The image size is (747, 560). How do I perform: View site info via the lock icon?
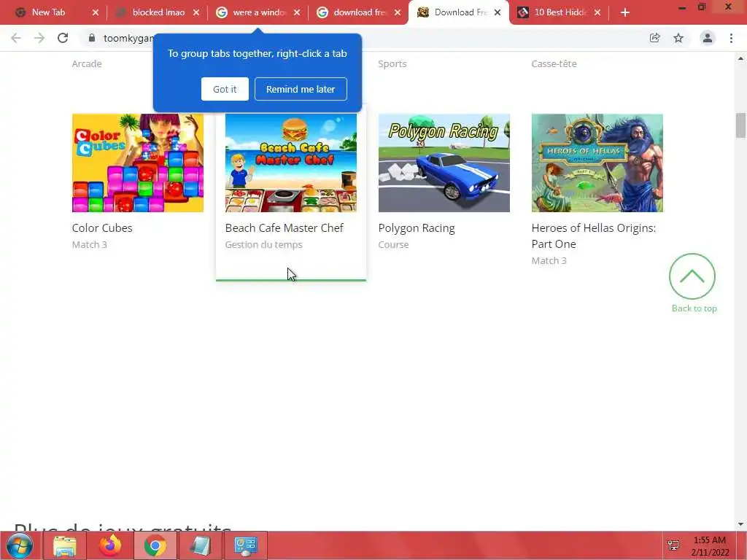[92, 38]
